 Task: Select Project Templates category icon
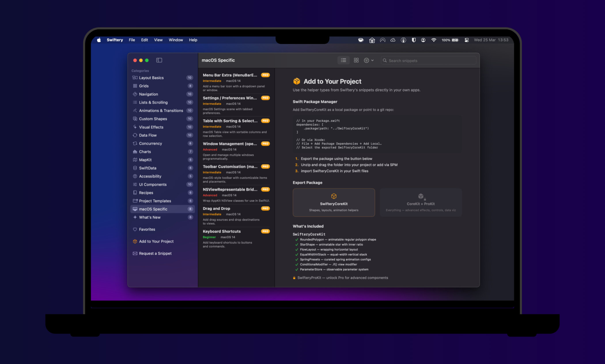(135, 201)
